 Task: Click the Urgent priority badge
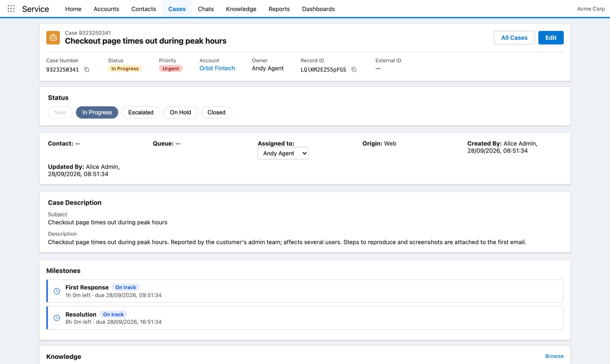click(x=171, y=69)
